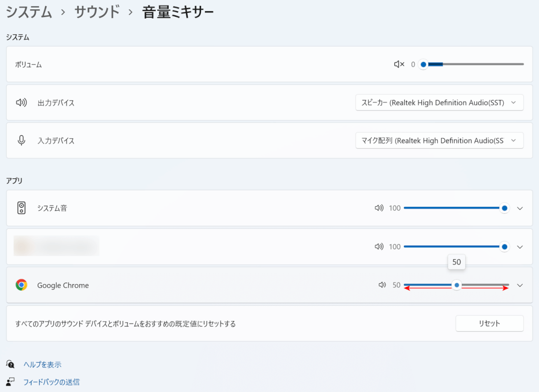
Task: Open the ヘルプを表示 link
Action: [x=42, y=365]
